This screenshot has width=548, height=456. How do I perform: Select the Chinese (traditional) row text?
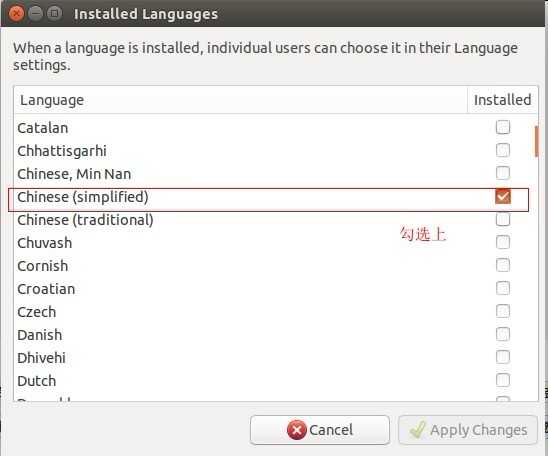[x=85, y=220]
